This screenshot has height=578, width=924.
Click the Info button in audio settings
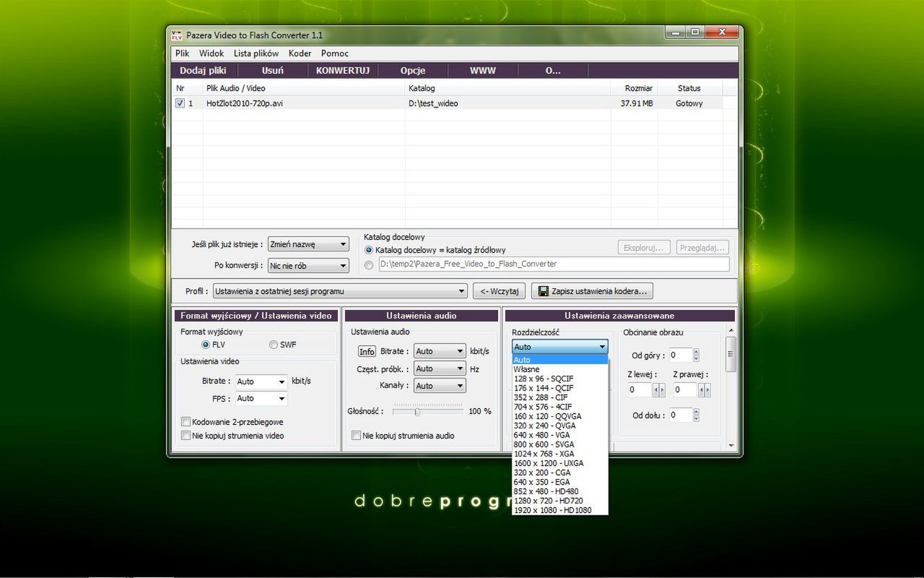click(367, 351)
